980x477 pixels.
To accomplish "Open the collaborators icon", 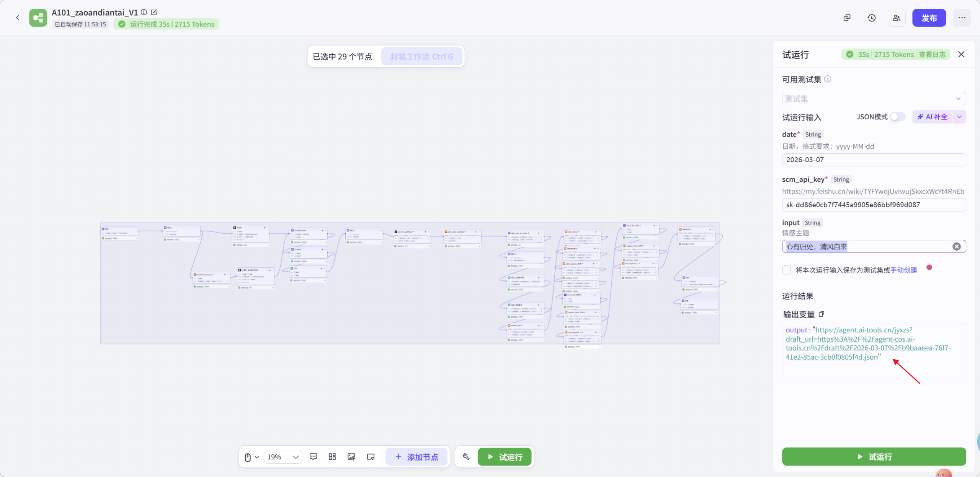I will tap(897, 18).
